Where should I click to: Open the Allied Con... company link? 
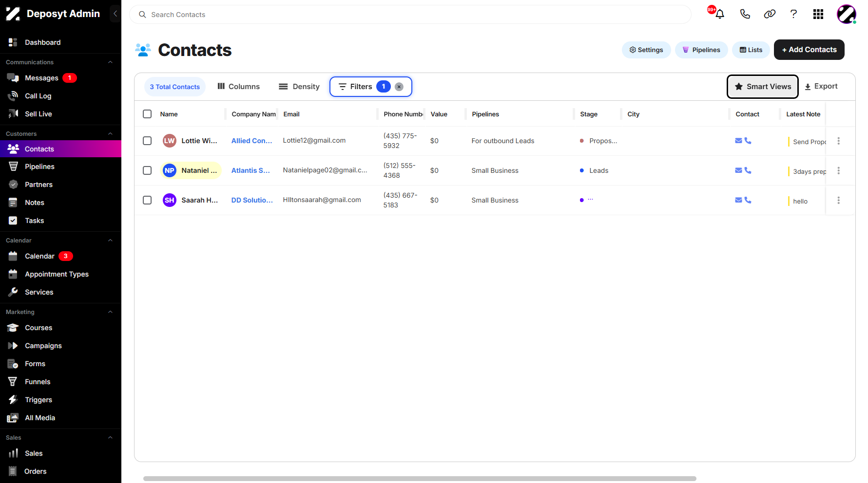pos(251,141)
